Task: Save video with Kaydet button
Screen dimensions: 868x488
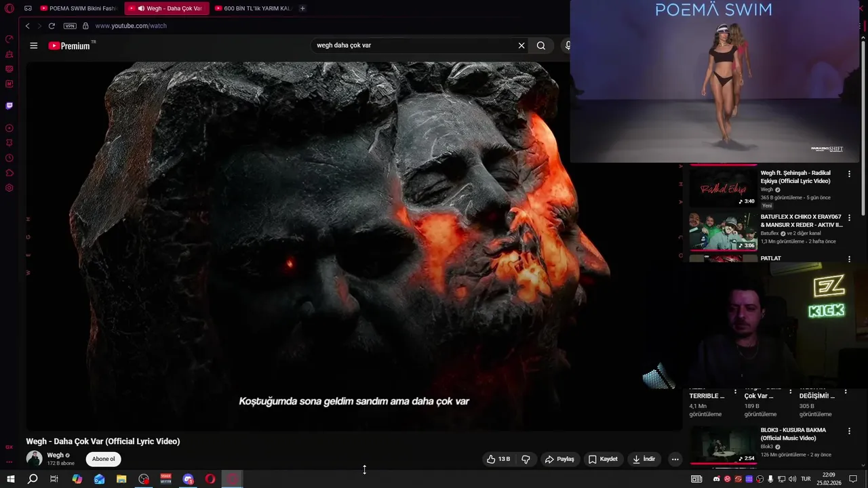Action: point(603,459)
